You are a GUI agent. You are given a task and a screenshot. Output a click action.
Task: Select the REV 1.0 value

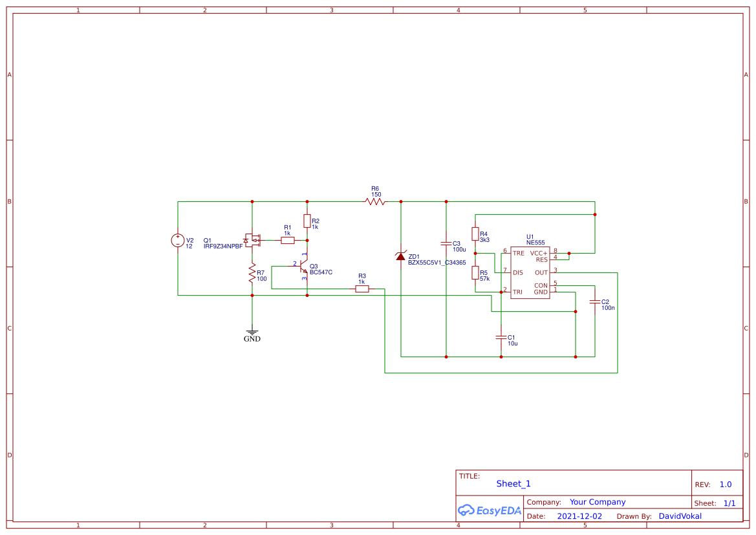click(x=725, y=485)
